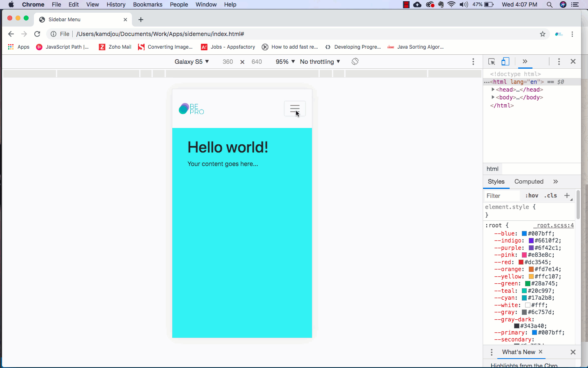Open new tab with plus button
This screenshot has width=588, height=368.
(141, 20)
